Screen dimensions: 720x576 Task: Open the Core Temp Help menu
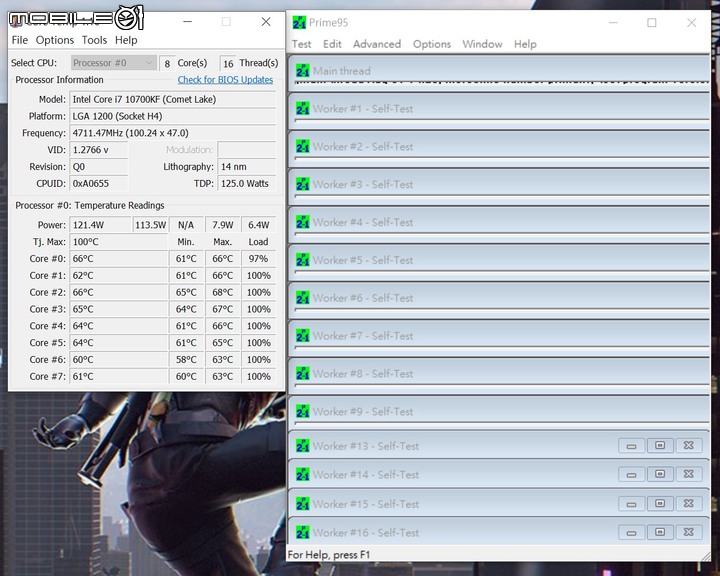click(126, 40)
